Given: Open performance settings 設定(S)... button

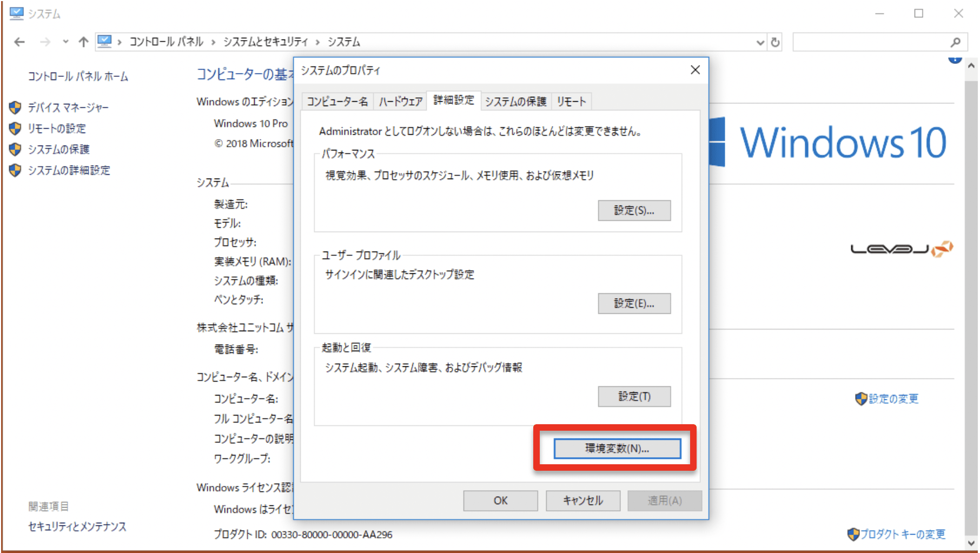Looking at the screenshot, I should [634, 210].
